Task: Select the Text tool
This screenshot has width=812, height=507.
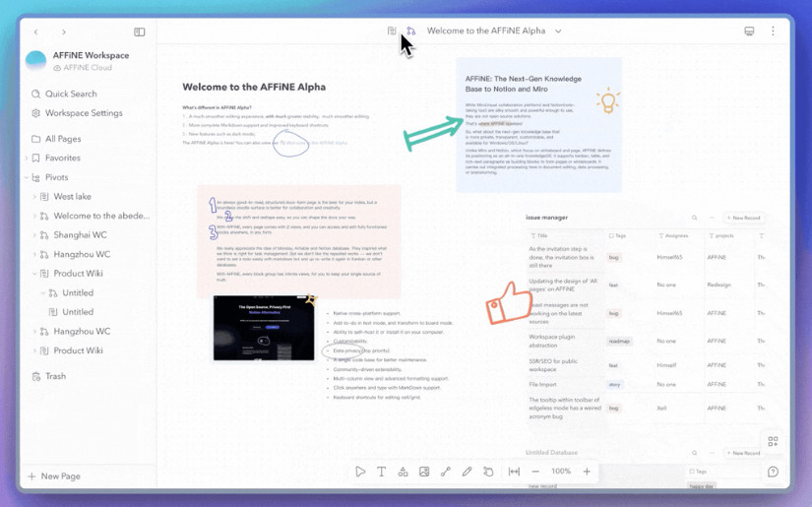Action: coord(381,472)
